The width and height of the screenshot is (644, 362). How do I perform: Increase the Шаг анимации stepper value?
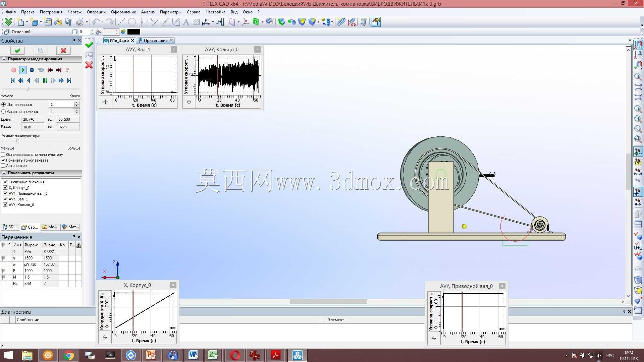coord(77,103)
